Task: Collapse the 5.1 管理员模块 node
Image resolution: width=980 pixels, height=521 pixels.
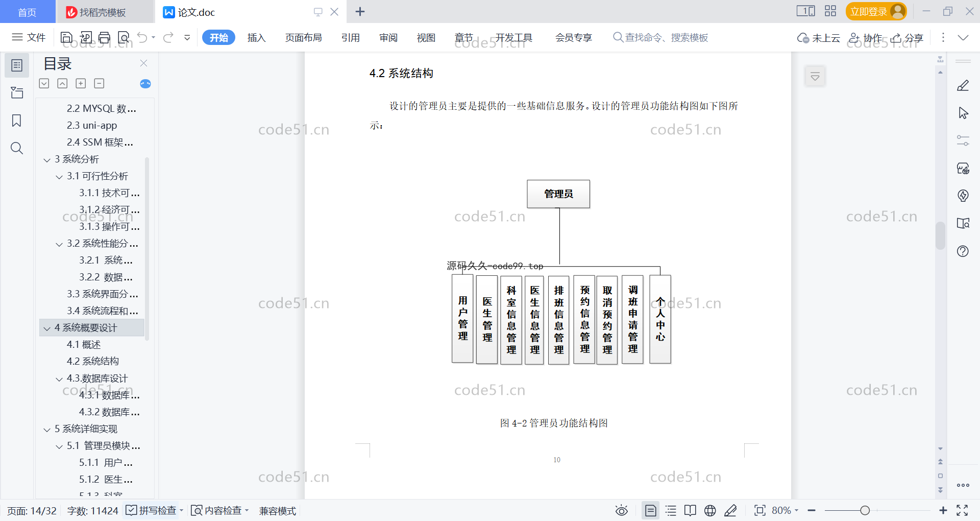Action: click(59, 446)
